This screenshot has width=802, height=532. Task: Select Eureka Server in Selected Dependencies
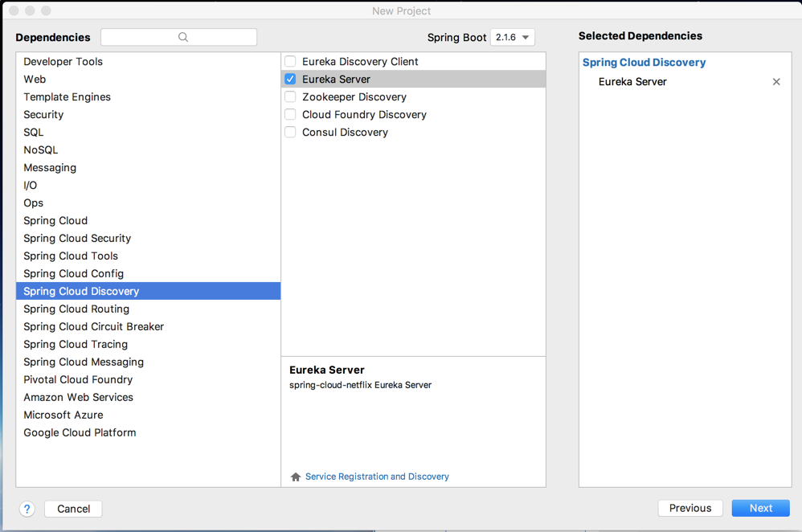coord(632,82)
